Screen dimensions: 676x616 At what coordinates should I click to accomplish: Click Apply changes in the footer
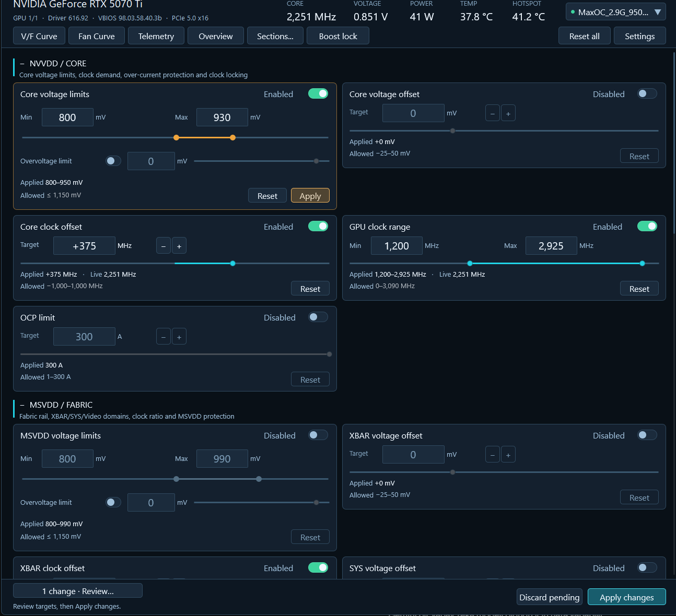pos(627,597)
